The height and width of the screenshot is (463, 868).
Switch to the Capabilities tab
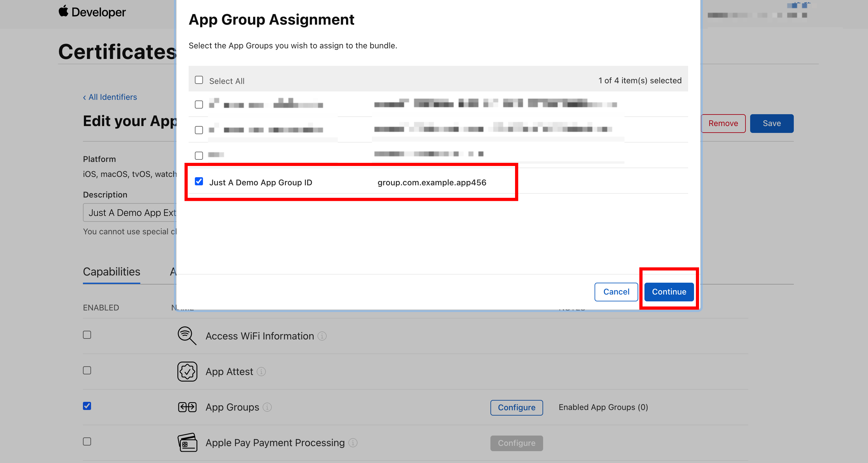coord(111,272)
